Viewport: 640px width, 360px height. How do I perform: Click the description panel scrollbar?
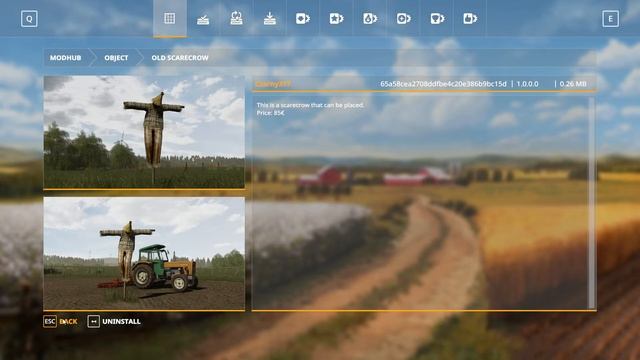(x=591, y=202)
